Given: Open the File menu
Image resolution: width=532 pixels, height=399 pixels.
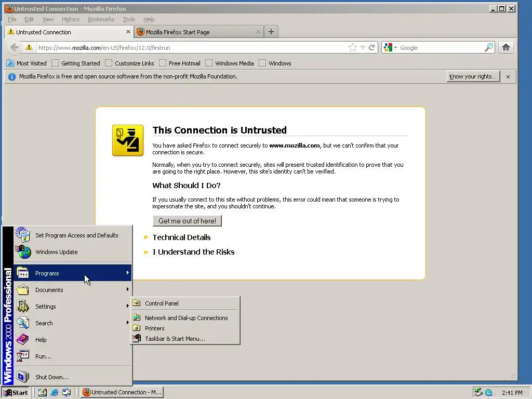Looking at the screenshot, I should [12, 19].
